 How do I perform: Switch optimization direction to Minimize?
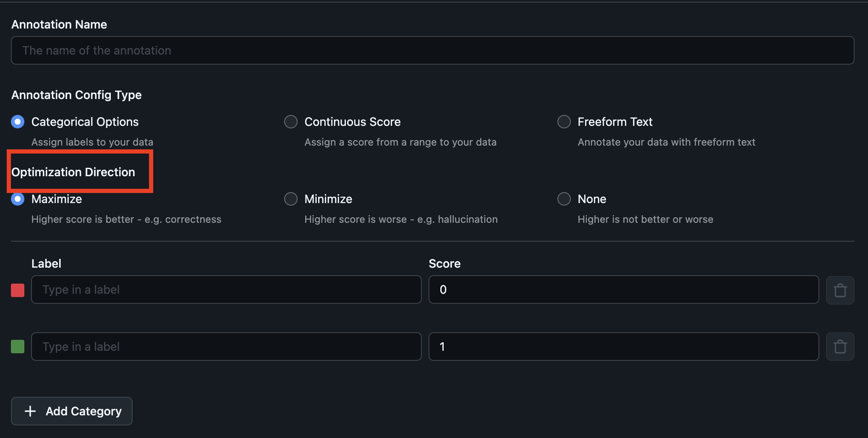291,199
